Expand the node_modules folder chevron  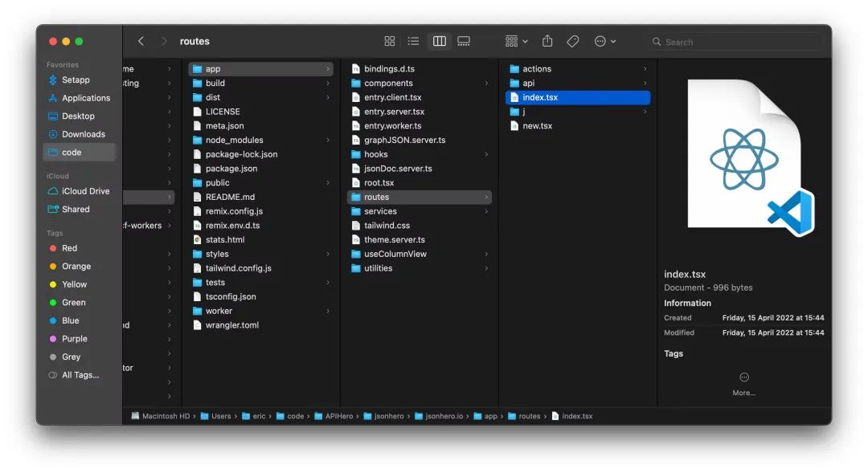pyautogui.click(x=328, y=141)
